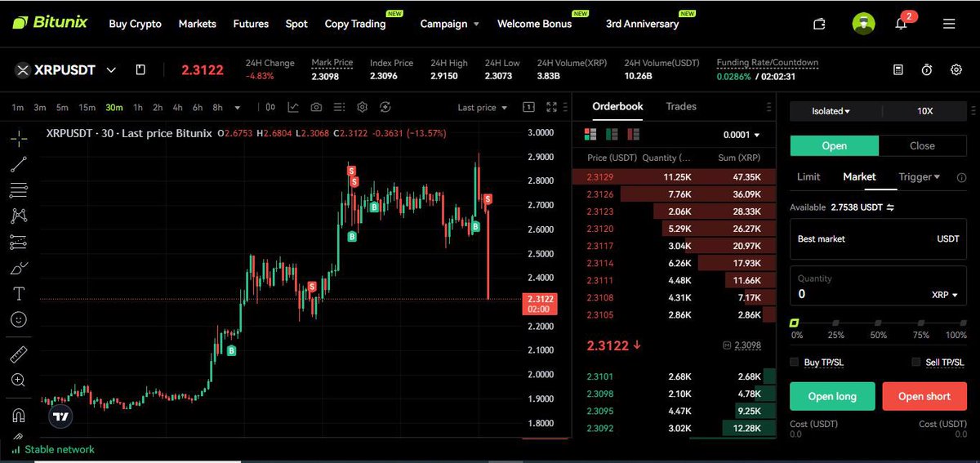Switch to the Close position toggle
Image resolution: width=980 pixels, height=463 pixels.
(x=922, y=145)
